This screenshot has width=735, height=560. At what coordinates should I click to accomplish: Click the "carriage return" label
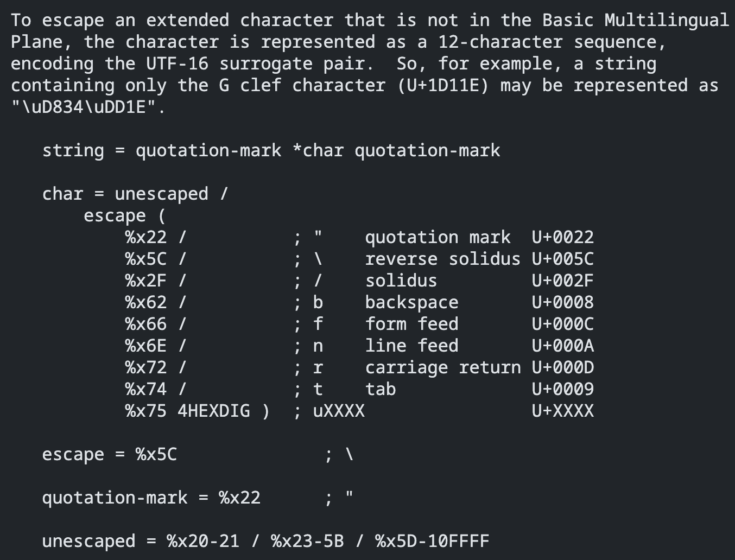[442, 368]
